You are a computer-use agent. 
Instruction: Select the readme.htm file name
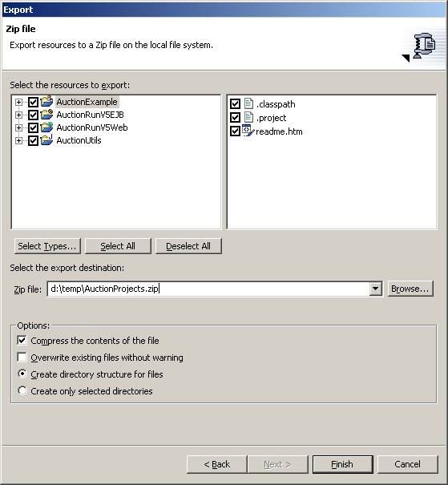click(x=279, y=131)
